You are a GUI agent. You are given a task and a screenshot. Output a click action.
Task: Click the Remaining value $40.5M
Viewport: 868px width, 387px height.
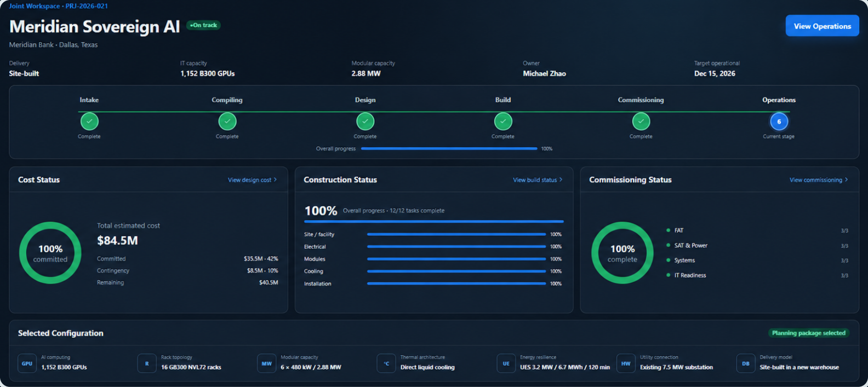click(x=269, y=282)
